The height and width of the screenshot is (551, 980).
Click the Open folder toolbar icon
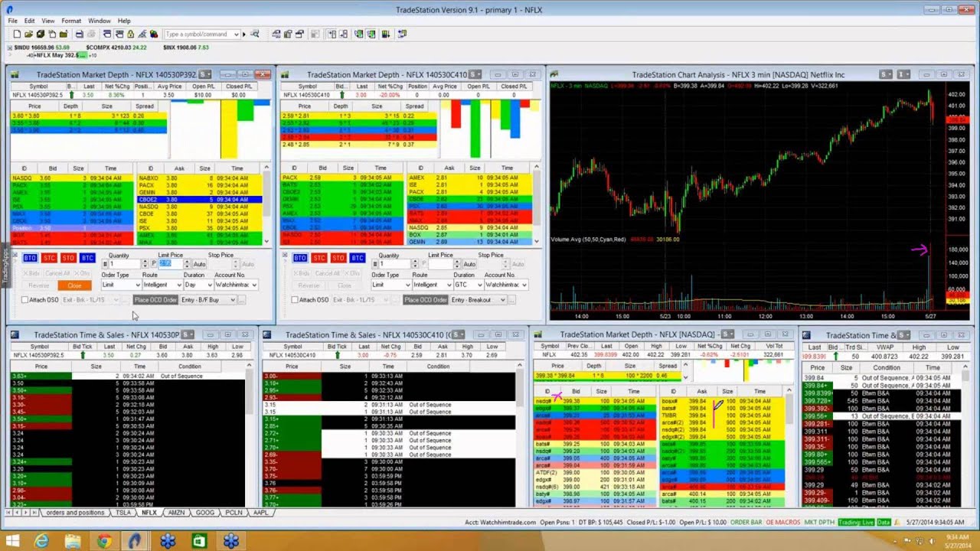point(28,34)
